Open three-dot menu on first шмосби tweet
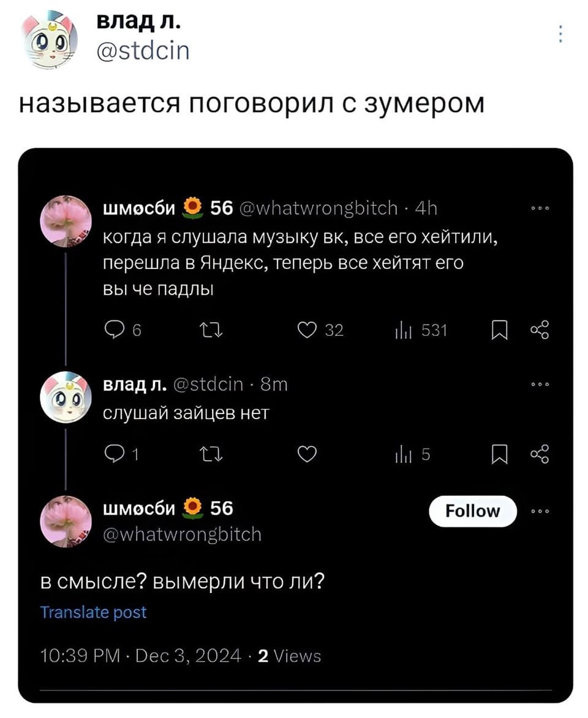This screenshot has width=588, height=718. point(541,209)
